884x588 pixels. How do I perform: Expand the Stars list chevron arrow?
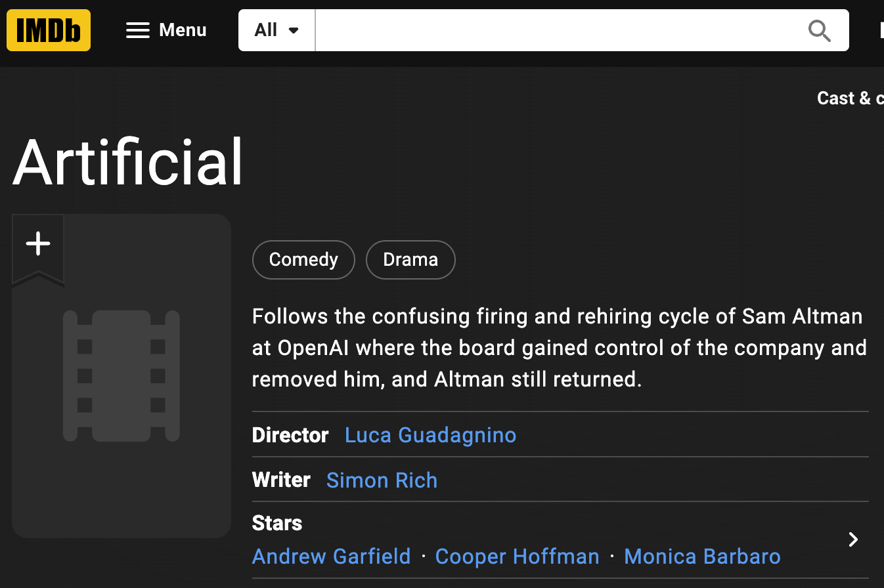[853, 539]
